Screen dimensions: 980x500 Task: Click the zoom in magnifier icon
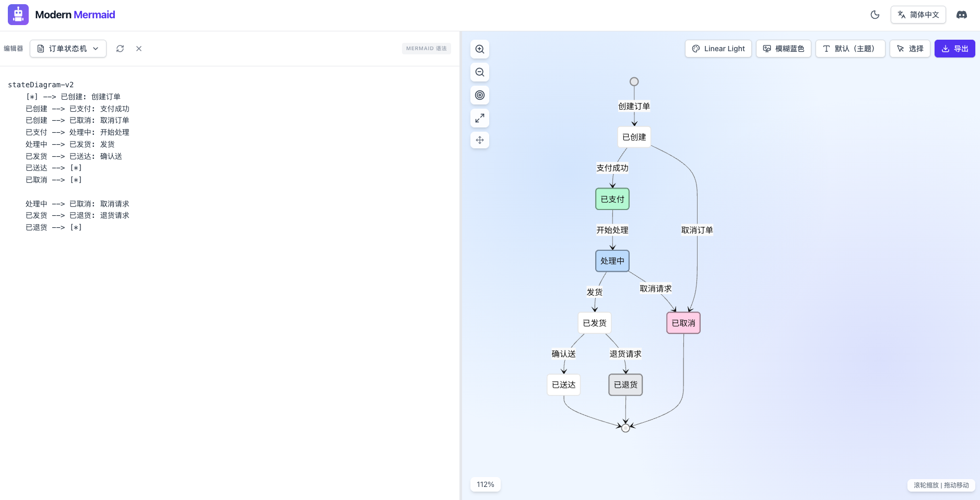click(479, 49)
